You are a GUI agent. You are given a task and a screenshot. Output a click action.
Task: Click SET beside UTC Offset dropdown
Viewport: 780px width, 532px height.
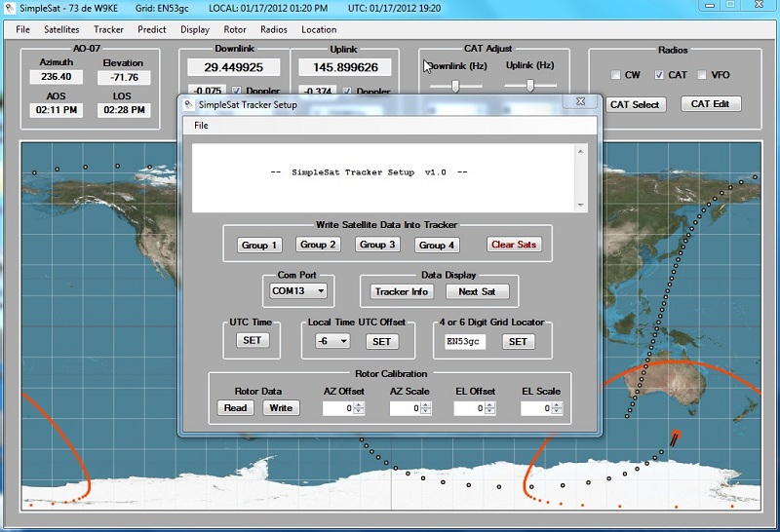(x=381, y=342)
